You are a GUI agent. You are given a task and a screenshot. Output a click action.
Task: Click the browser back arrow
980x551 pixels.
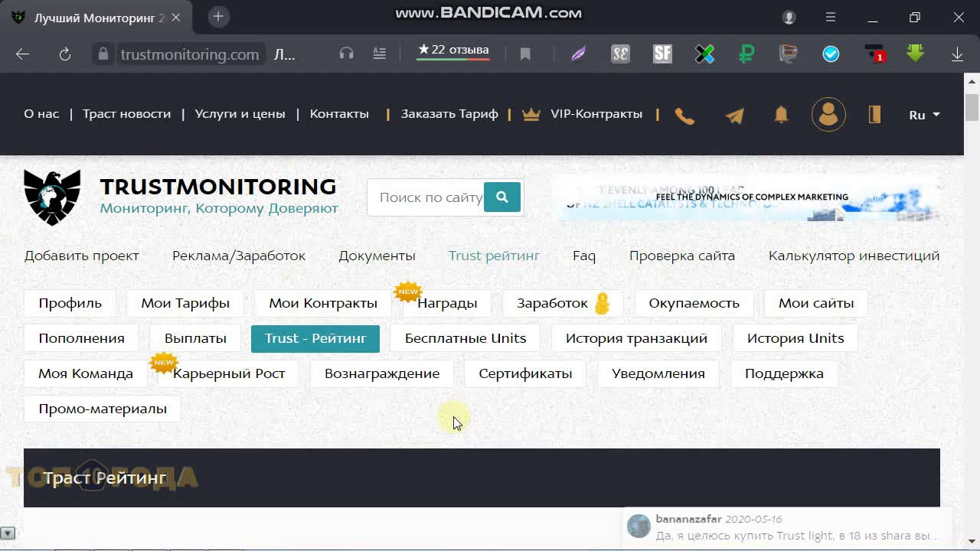click(22, 54)
